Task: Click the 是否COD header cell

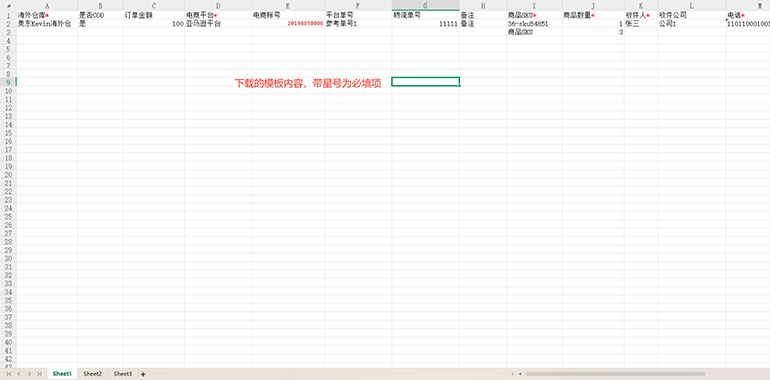Action: click(101, 15)
